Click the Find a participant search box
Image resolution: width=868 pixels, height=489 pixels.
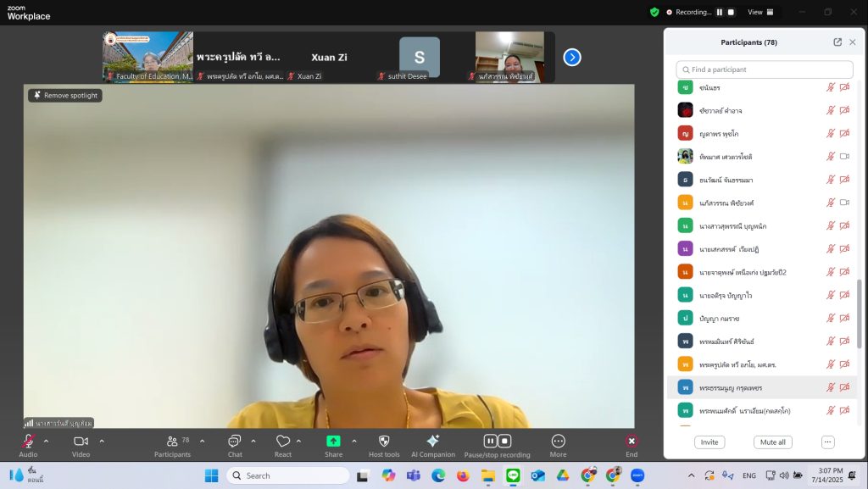tap(765, 69)
